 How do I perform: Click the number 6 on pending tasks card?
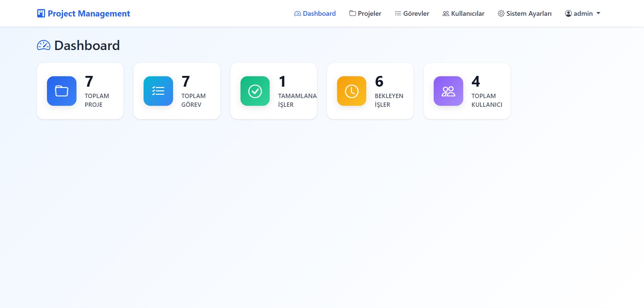click(x=379, y=81)
